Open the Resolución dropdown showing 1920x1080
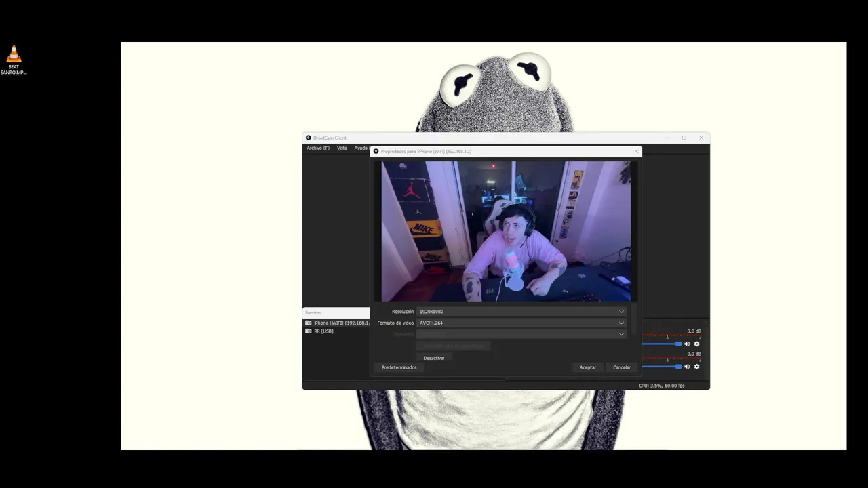 (x=521, y=312)
